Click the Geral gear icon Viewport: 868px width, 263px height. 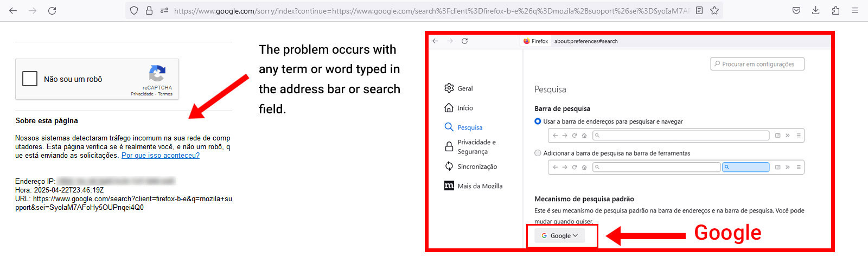pyautogui.click(x=449, y=88)
